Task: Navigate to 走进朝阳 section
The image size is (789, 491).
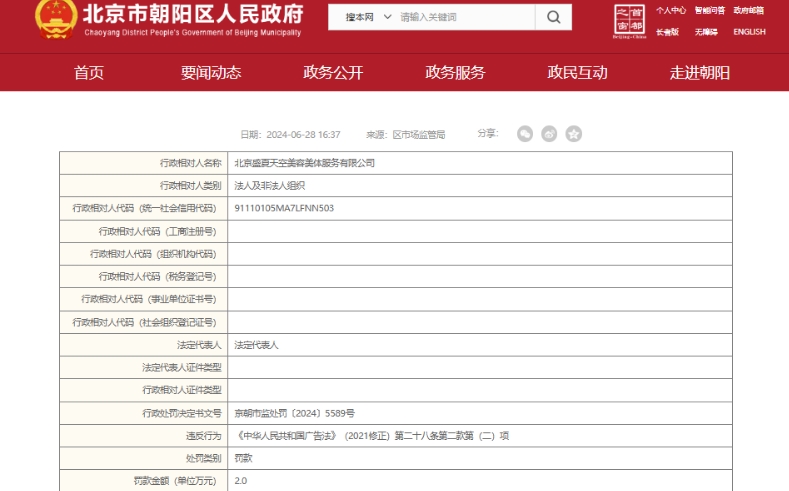Action: click(x=699, y=72)
